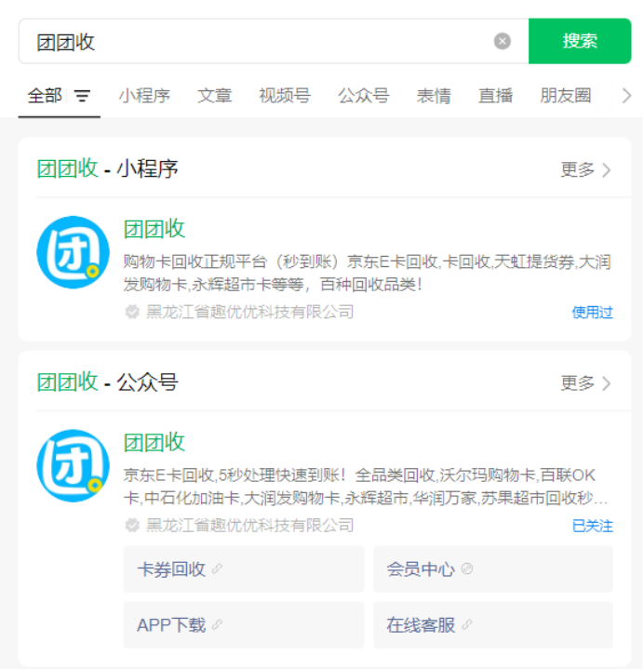
Task: Open the filter icon next to 全部
Action: pyautogui.click(x=83, y=96)
